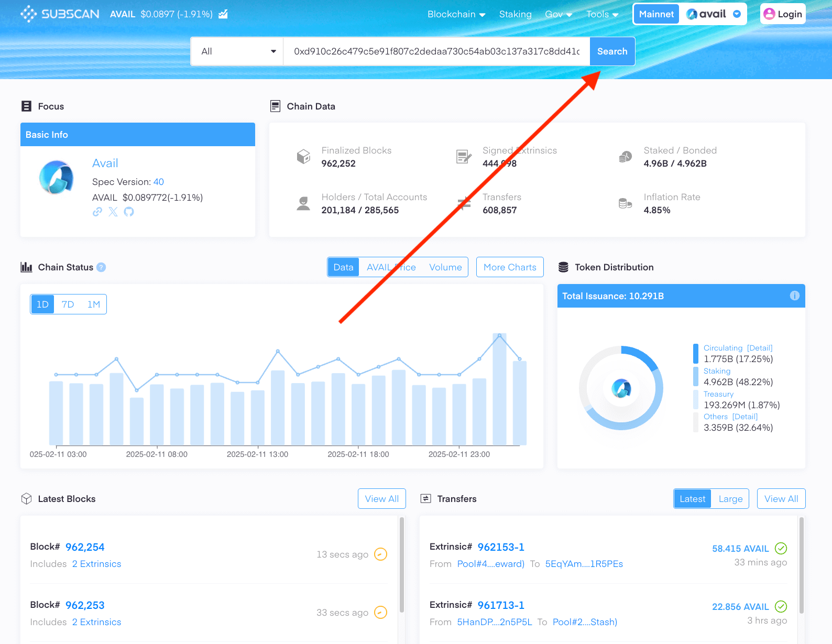832x644 pixels.
Task: Click the search address input field
Action: coord(436,51)
